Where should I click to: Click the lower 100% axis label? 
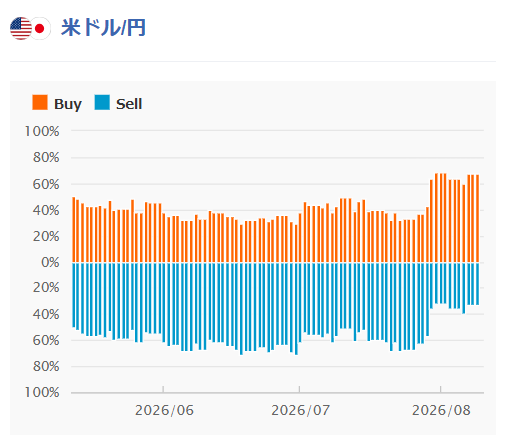tap(42, 392)
